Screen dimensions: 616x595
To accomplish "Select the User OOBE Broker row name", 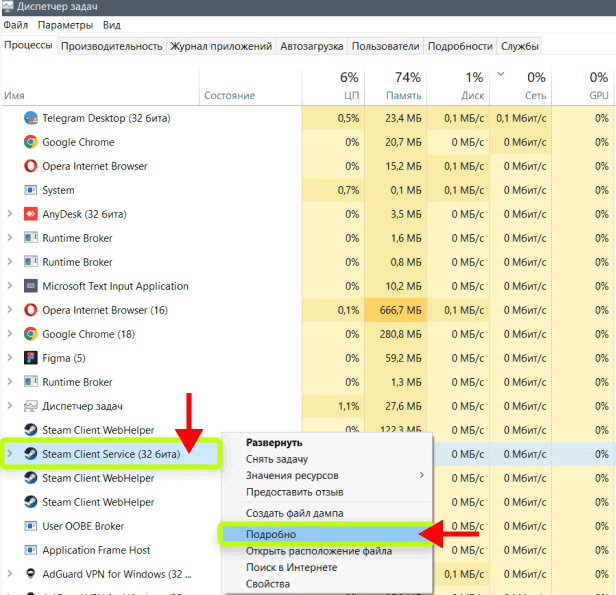I will click(83, 526).
